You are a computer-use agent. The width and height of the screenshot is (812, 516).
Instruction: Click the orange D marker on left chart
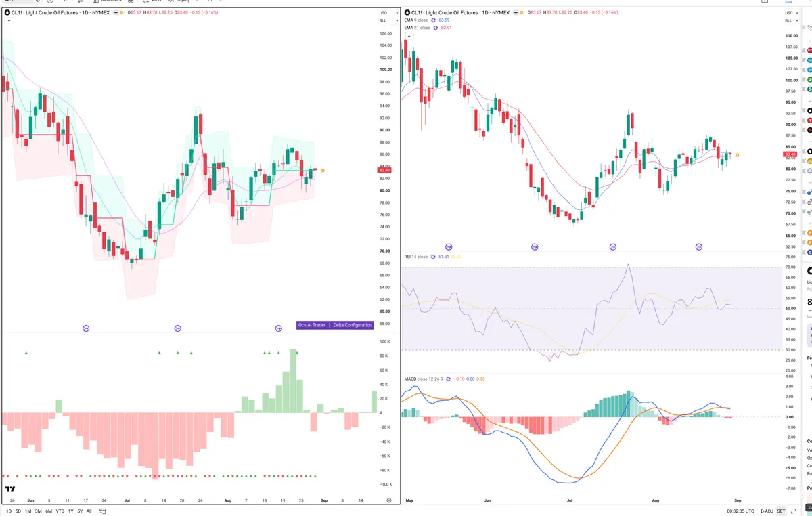coord(323,170)
